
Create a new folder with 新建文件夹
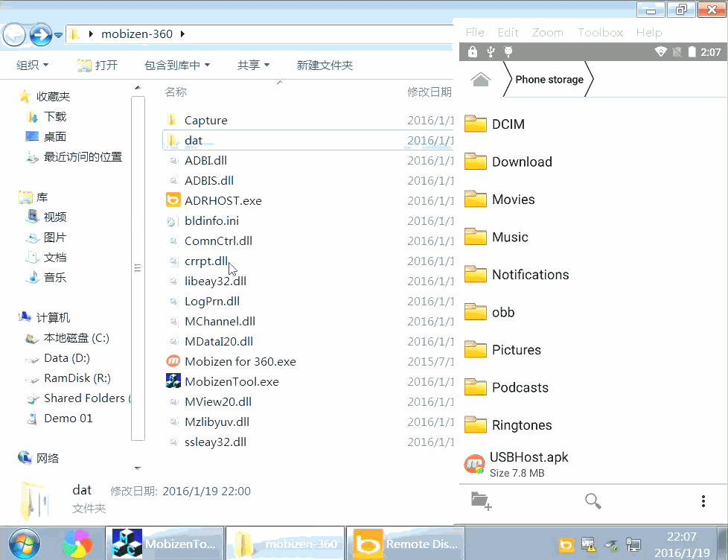pos(325,65)
